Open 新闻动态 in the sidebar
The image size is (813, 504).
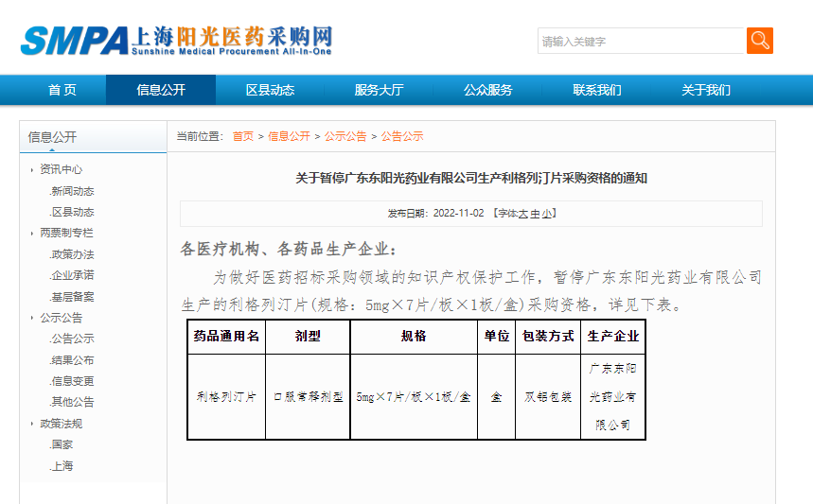[x=73, y=191]
